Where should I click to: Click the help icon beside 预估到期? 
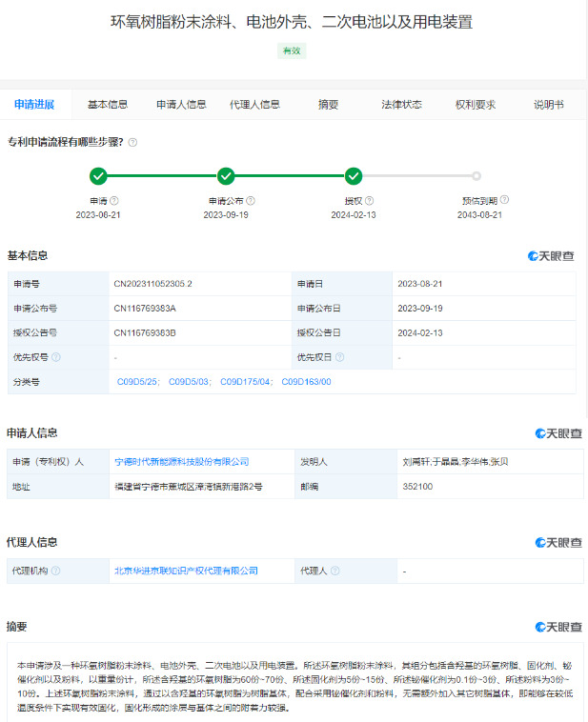pos(504,200)
